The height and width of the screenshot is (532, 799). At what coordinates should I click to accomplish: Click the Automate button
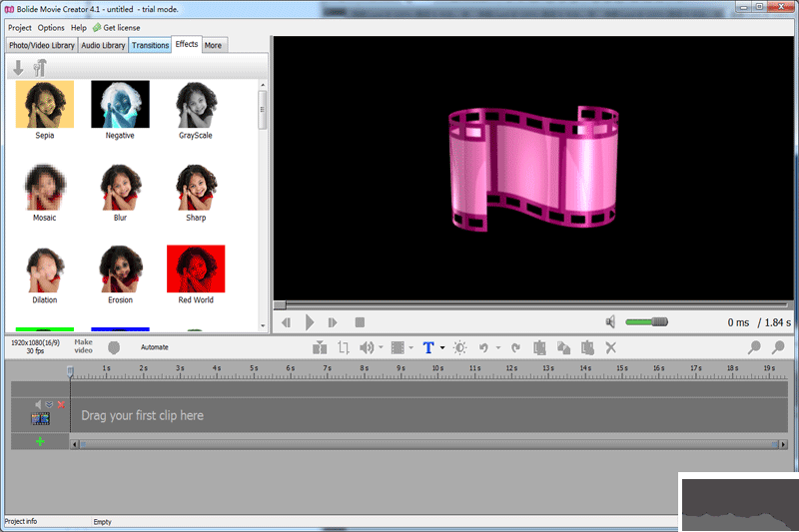154,347
